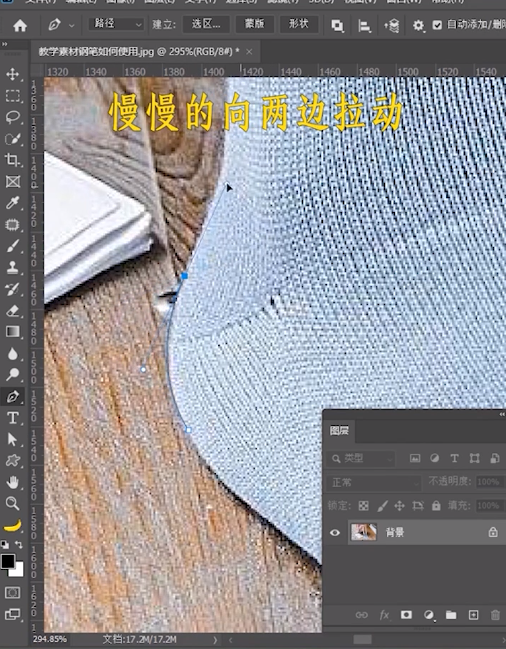
Task: Open the 路径 mode dropdown
Action: tap(116, 24)
